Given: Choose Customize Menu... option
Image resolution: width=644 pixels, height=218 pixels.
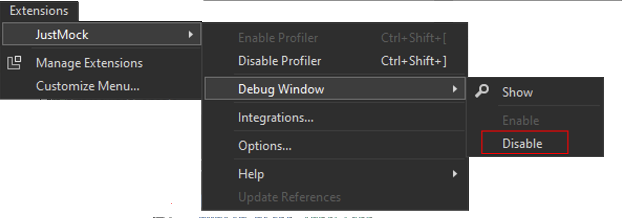Looking at the screenshot, I should (x=88, y=86).
